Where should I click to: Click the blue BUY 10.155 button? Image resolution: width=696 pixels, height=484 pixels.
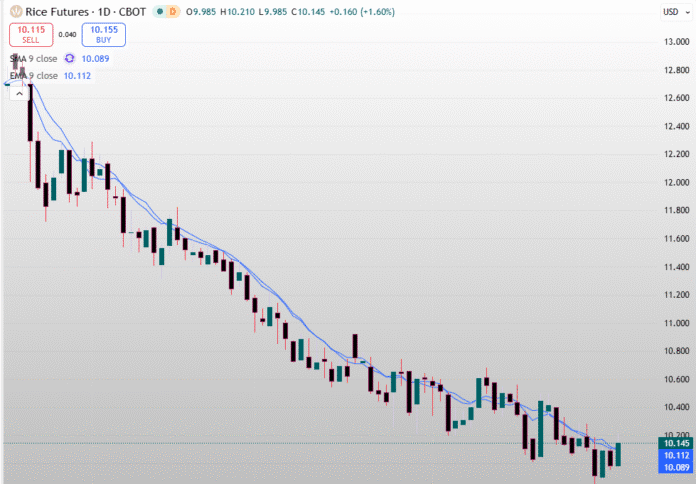point(103,35)
